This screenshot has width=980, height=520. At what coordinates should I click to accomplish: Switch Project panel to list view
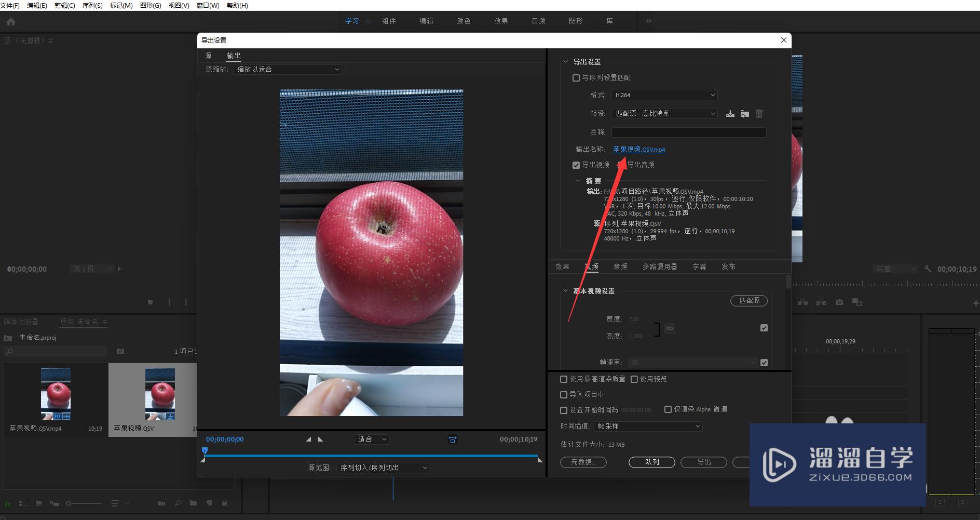(x=23, y=503)
